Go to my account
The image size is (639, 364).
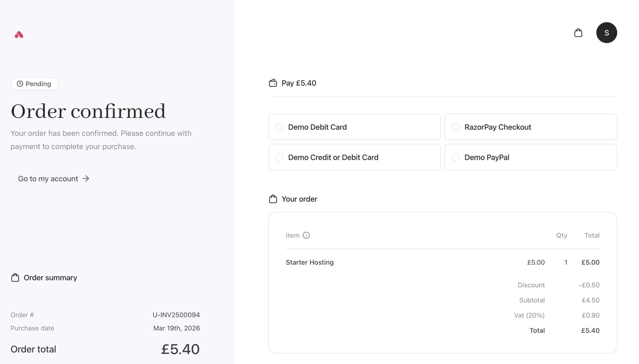click(x=55, y=178)
